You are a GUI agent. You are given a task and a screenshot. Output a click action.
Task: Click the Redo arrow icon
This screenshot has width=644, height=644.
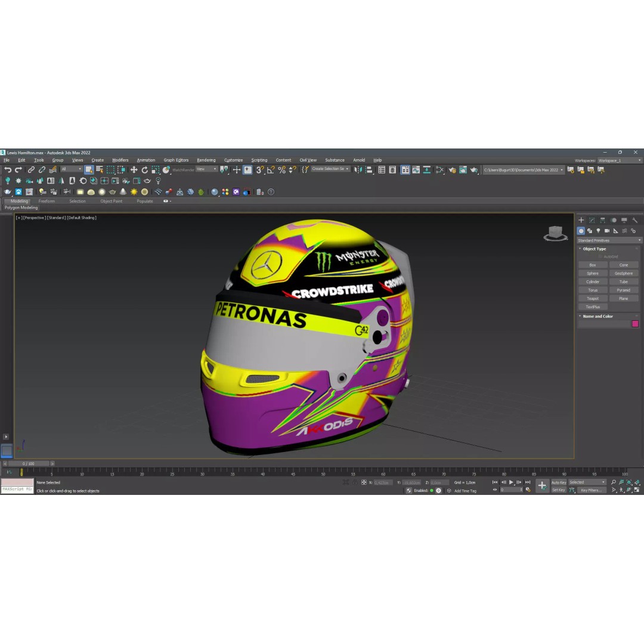[x=18, y=169]
